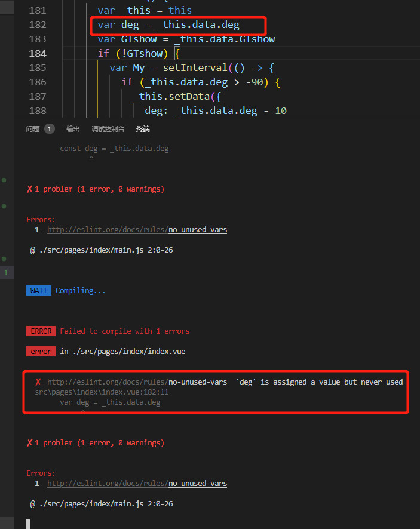The image size is (420, 529).
Task: Open the src\pages\index\index.vue:182:11 file link
Action: click(x=102, y=392)
